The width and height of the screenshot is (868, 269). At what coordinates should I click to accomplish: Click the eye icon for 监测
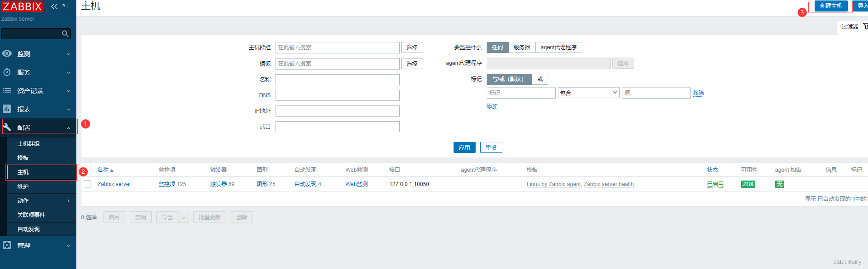pyautogui.click(x=7, y=53)
